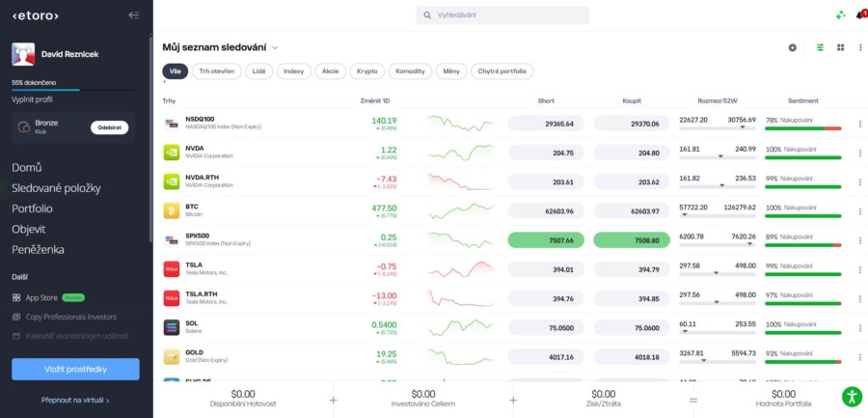Open Objevit in the sidebar
Image resolution: width=868 pixels, height=418 pixels.
click(29, 230)
